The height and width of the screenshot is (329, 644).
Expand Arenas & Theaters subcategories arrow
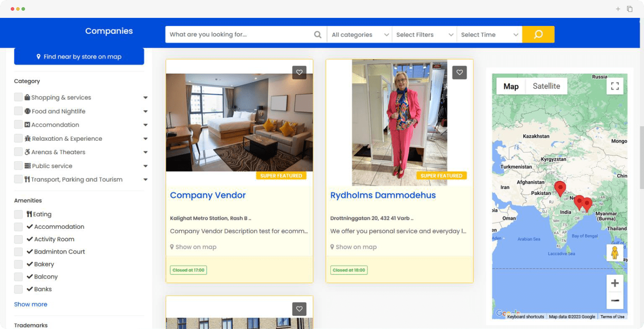[x=145, y=152]
